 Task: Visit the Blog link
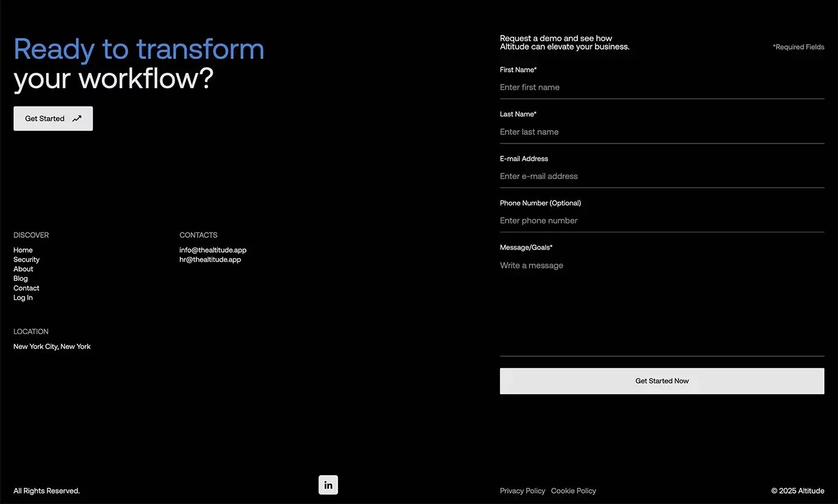click(x=21, y=278)
